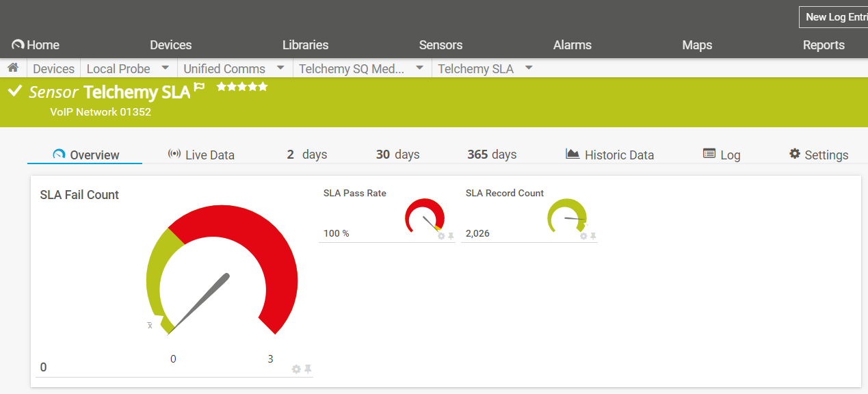Viewport: 868px width, 394px height.
Task: Open the Settings tab with gear icon
Action: point(818,155)
